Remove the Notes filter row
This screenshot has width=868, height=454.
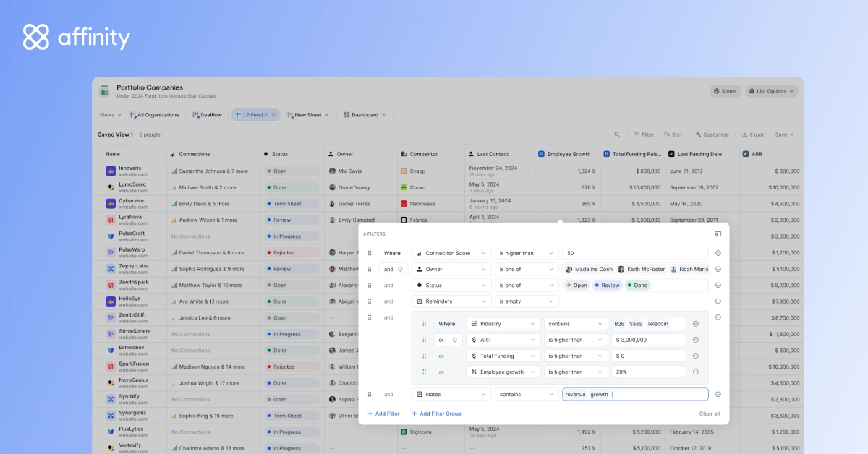pos(718,394)
